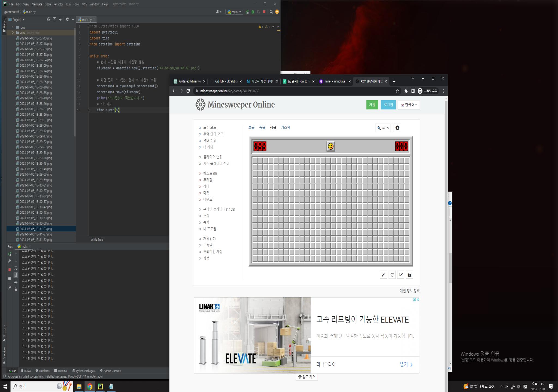The image size is (558, 392).
Task: Open the Navigate menu
Action: coord(37,4)
